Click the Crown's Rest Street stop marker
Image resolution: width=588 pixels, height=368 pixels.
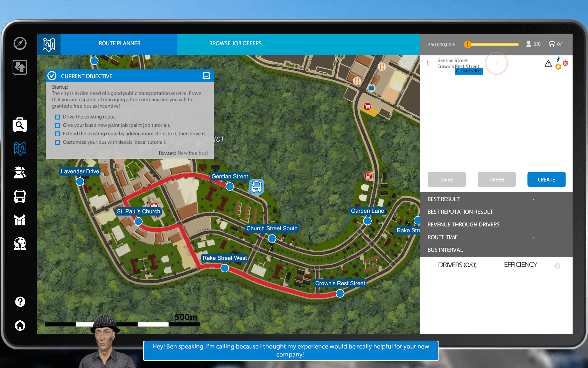coord(340,293)
